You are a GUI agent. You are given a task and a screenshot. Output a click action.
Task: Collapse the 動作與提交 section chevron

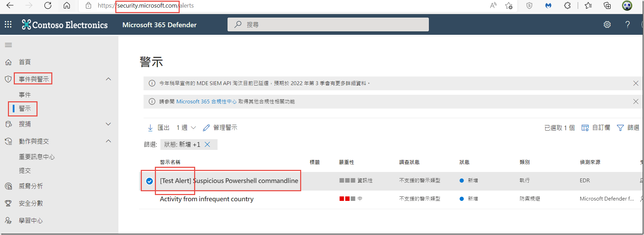coord(108,141)
